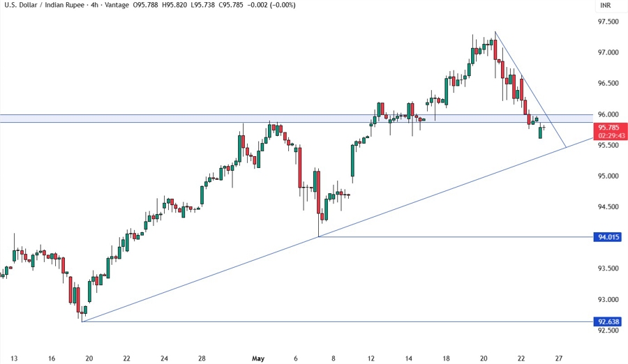Click the 93.500 price scale label
The image size is (628, 364).
pyautogui.click(x=608, y=268)
